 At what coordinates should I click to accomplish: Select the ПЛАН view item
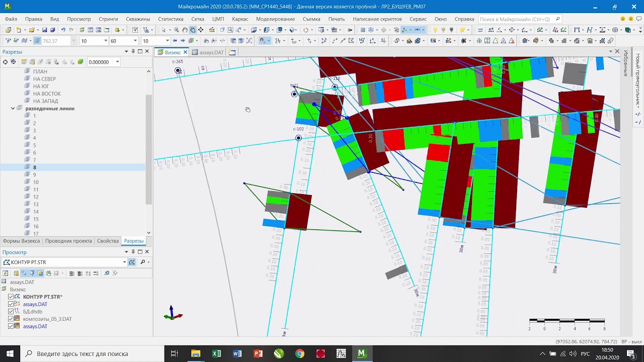point(40,71)
